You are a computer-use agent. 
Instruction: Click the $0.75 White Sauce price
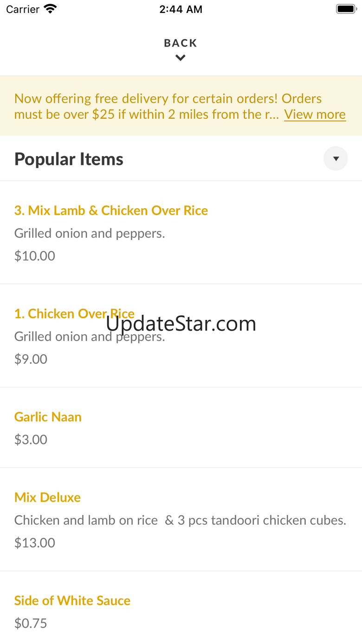click(31, 623)
